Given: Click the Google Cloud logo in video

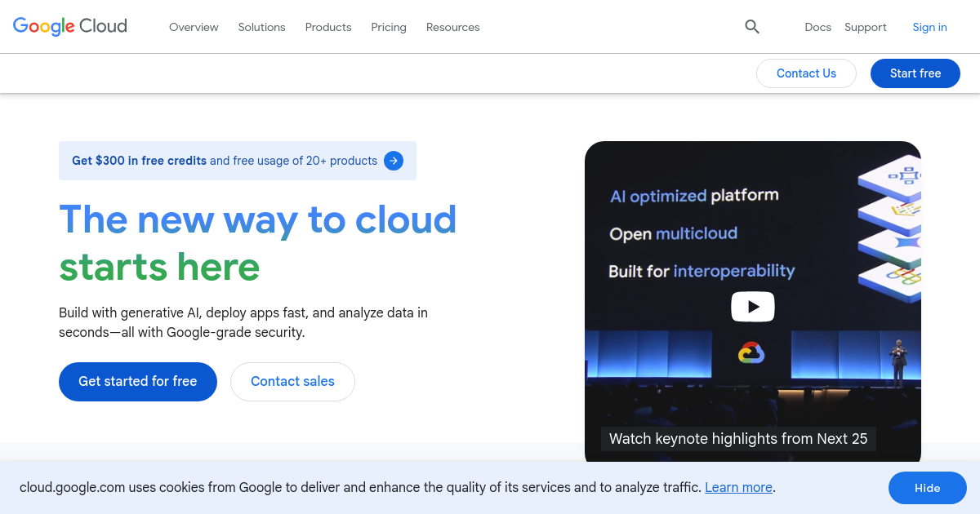Looking at the screenshot, I should tap(751, 352).
